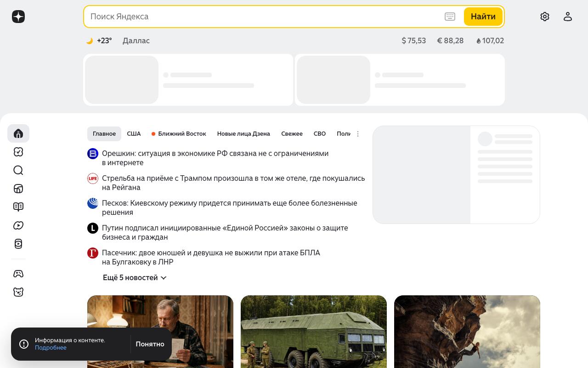The width and height of the screenshot is (588, 368).
Task: Expand Ещё 5 новостей
Action: (x=135, y=278)
